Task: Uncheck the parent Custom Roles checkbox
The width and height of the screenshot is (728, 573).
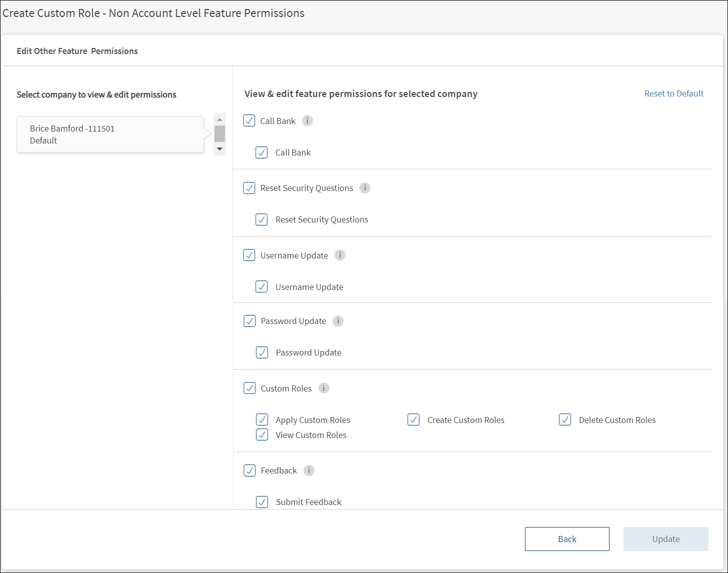Action: (x=249, y=388)
